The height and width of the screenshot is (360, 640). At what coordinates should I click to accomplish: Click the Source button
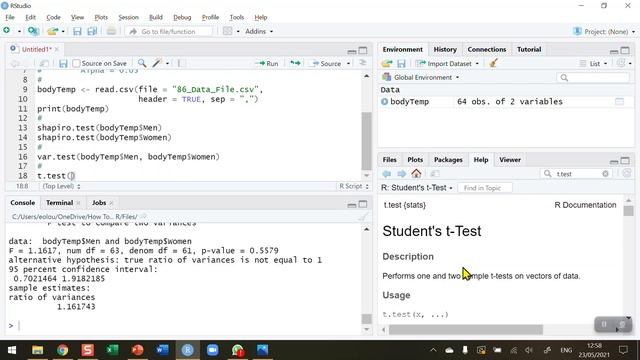(x=326, y=63)
